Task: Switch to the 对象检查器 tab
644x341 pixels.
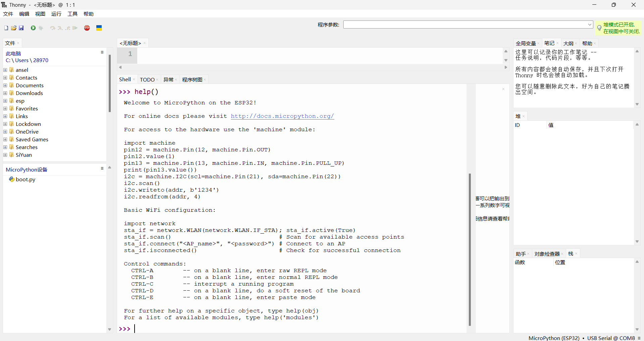Action: point(547,254)
